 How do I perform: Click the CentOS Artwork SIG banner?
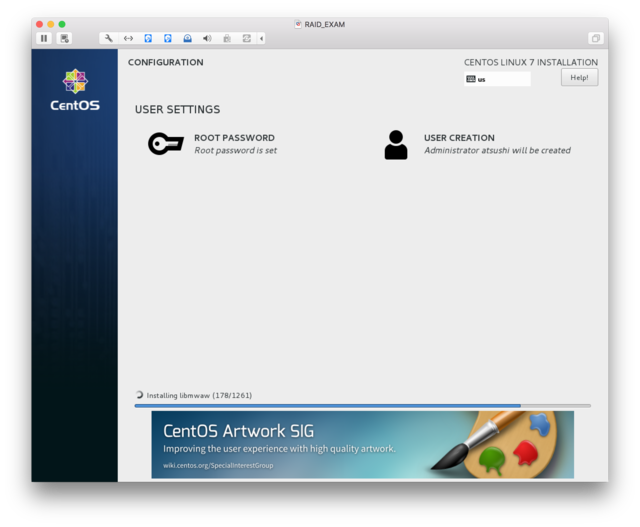362,444
